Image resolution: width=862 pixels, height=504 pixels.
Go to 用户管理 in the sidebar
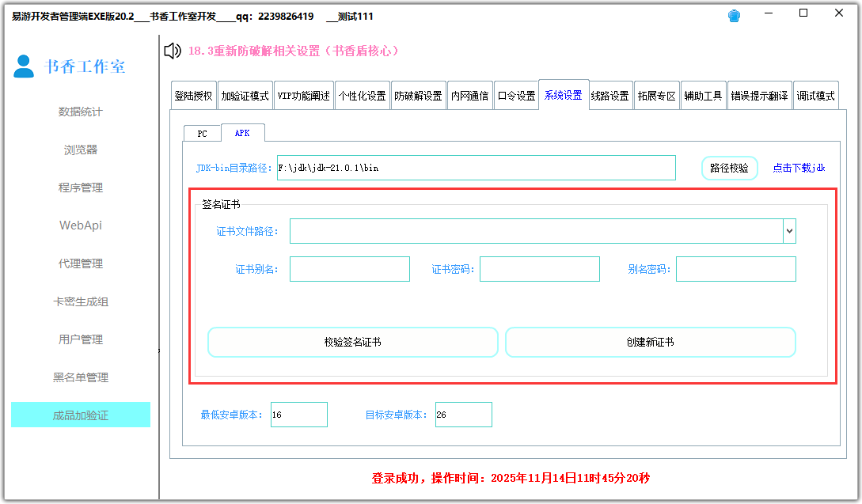coord(80,339)
